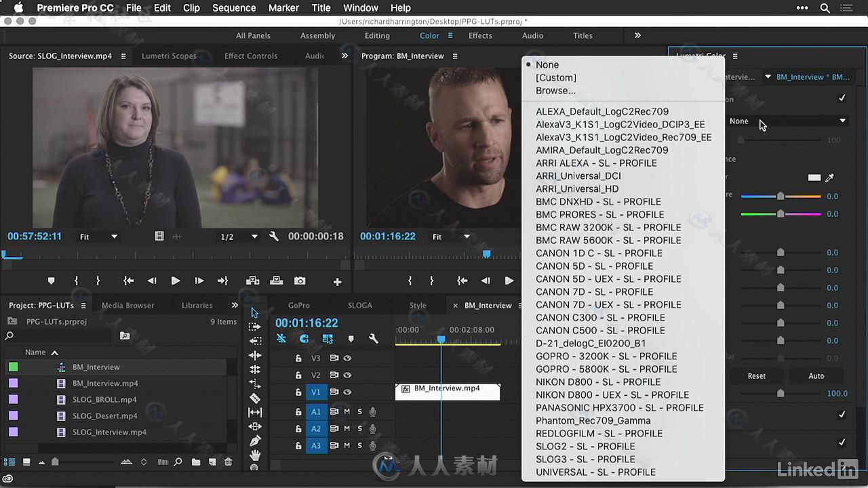Use the white balance eyedropper
The width and height of the screenshot is (868, 488).
pos(829,178)
